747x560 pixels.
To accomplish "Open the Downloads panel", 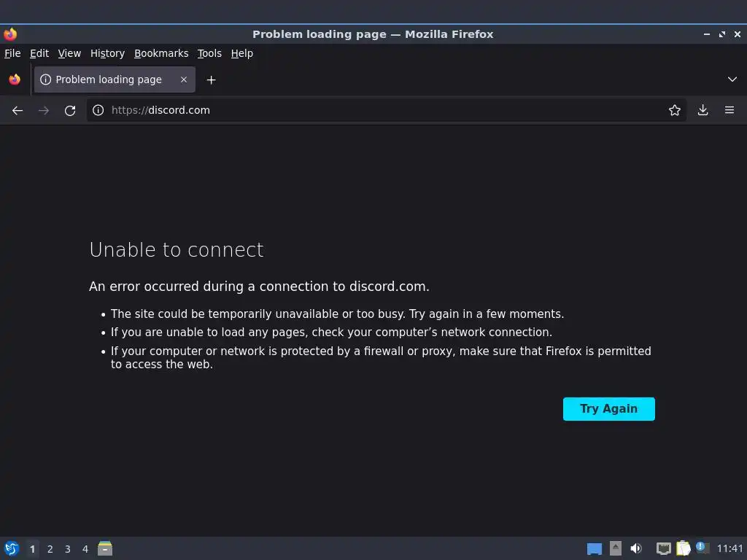I will [x=703, y=111].
